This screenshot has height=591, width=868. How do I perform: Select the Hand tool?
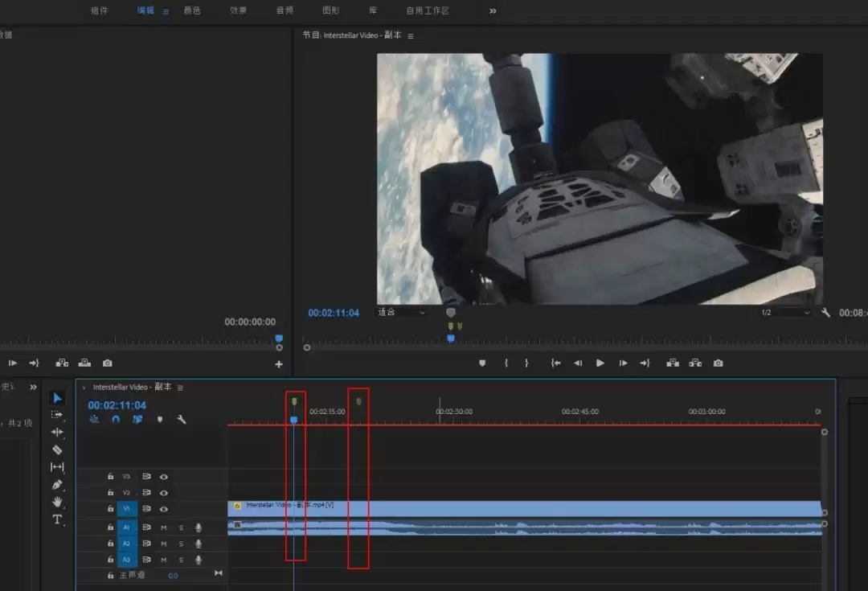pyautogui.click(x=57, y=502)
